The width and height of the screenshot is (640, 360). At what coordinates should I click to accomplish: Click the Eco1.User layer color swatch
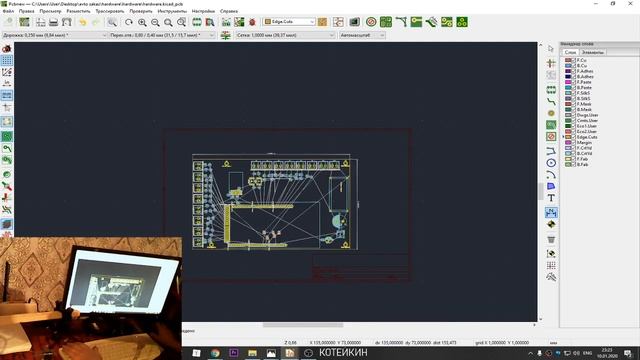tap(568, 126)
